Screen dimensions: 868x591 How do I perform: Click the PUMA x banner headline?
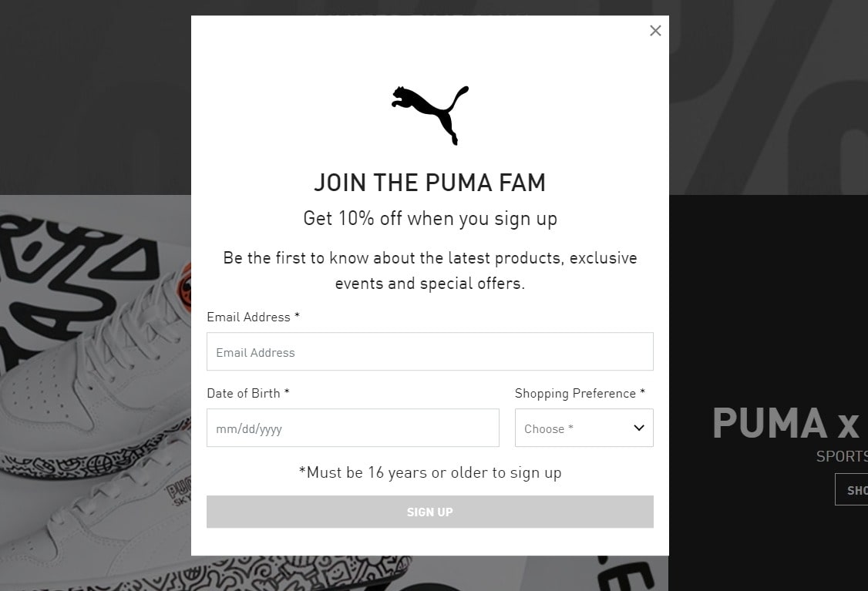pos(786,424)
